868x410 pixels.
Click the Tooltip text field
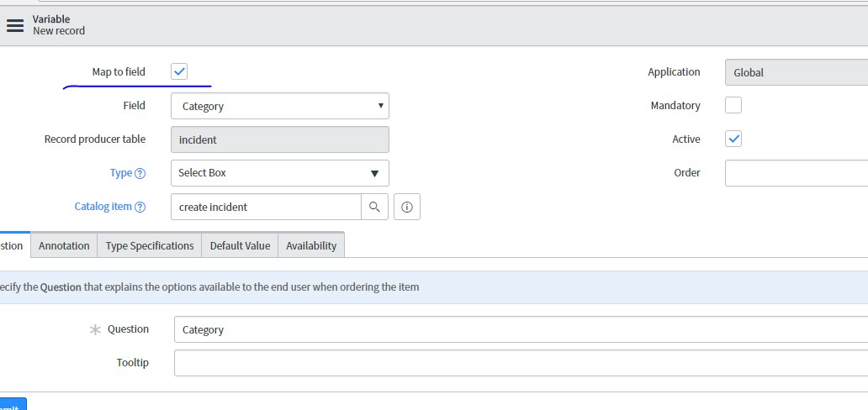coord(521,363)
